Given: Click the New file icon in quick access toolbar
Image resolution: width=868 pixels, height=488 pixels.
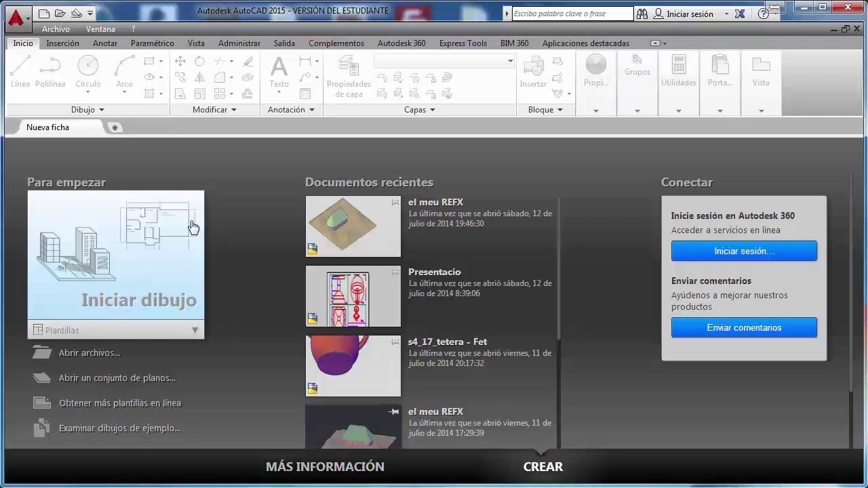Looking at the screenshot, I should coord(44,14).
